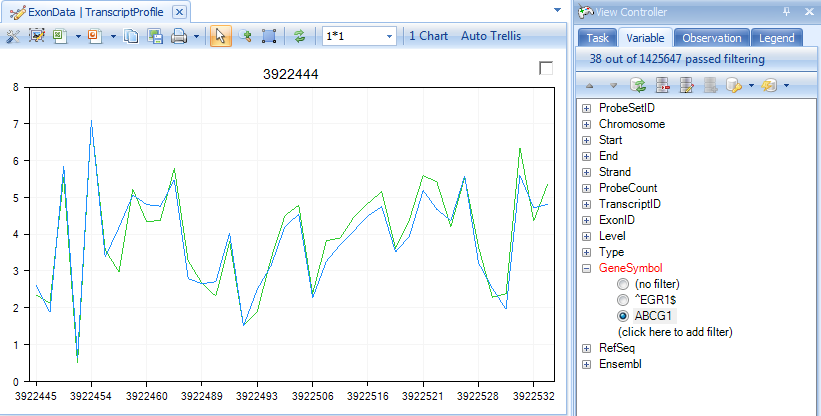
Task: Select the (no filter) radio option
Action: (623, 284)
